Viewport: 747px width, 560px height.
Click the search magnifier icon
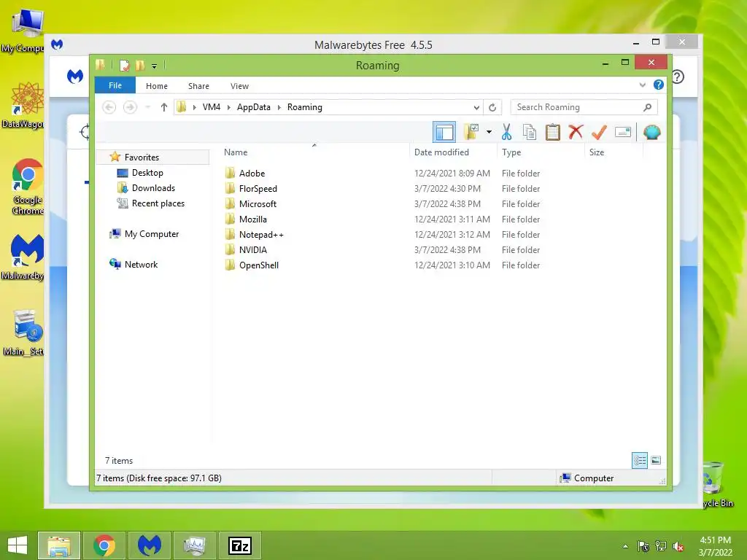point(647,107)
